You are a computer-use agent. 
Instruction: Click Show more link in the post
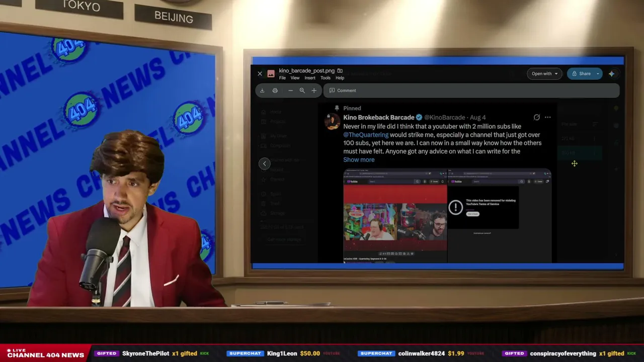pos(359,160)
